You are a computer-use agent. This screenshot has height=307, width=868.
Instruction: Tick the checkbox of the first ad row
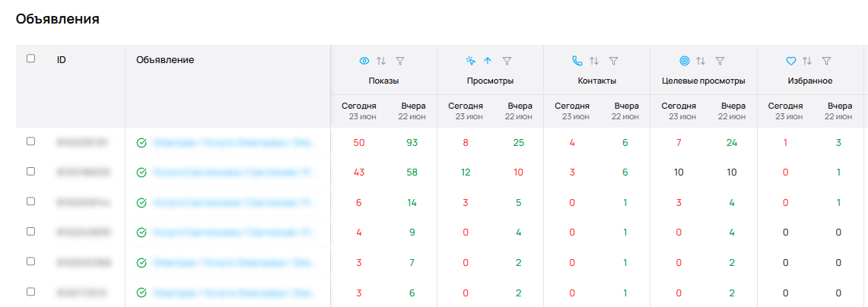(x=31, y=141)
